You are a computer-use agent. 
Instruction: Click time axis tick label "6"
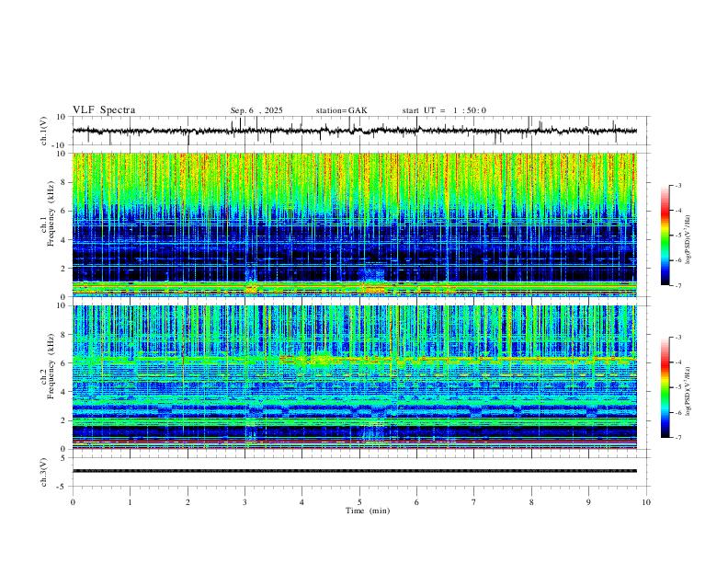[x=416, y=502]
